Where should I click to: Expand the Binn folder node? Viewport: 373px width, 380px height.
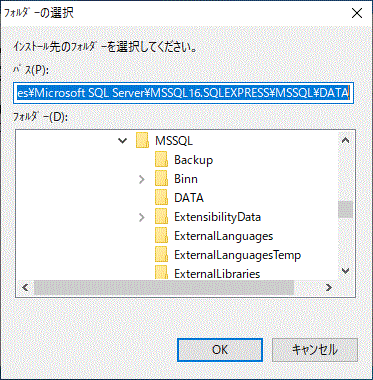[x=142, y=179]
